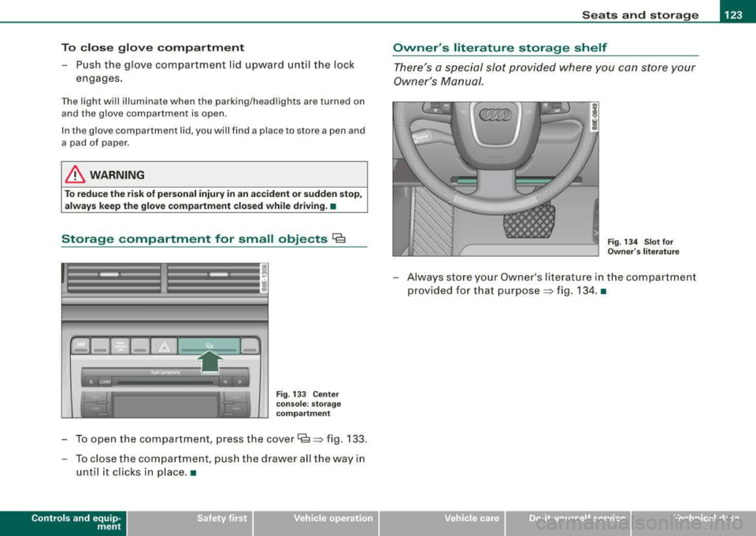
Task: Click 'Push the glove compartment lid upward' line
Action: 215,71
